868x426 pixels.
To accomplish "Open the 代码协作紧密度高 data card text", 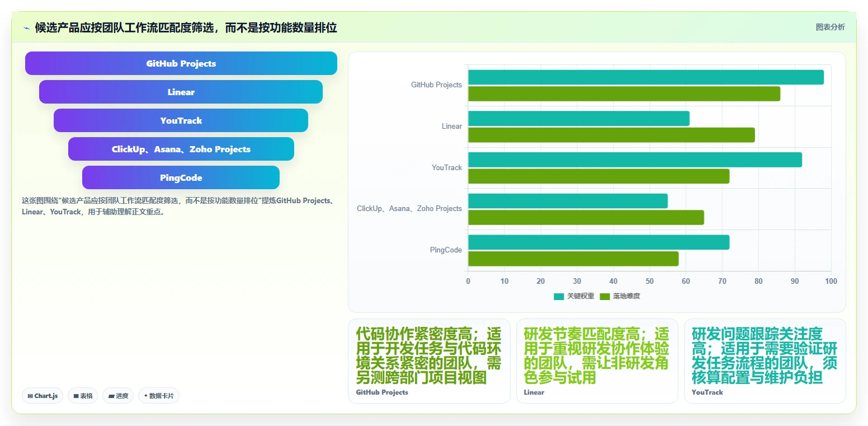I will pyautogui.click(x=429, y=356).
